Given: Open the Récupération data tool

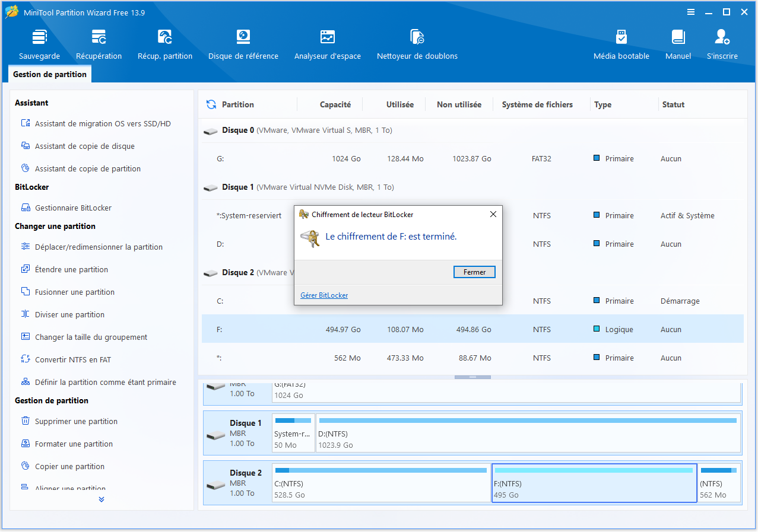Looking at the screenshot, I should click(x=99, y=44).
